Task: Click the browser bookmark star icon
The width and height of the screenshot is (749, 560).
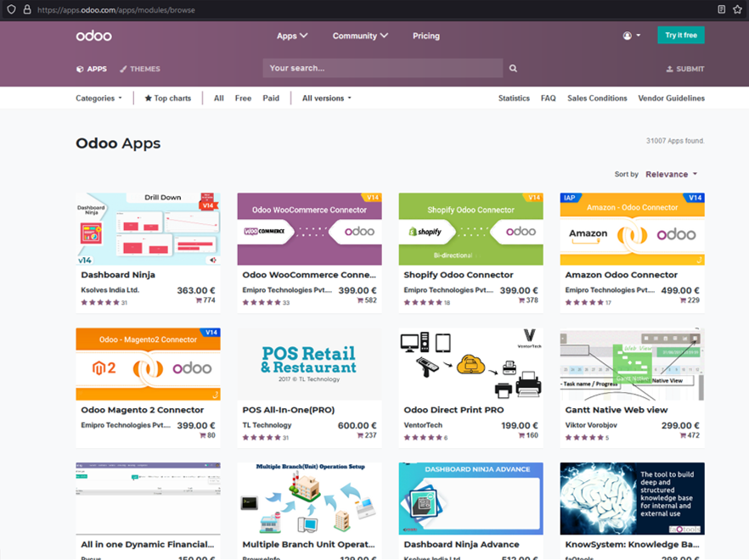Action: (x=737, y=9)
